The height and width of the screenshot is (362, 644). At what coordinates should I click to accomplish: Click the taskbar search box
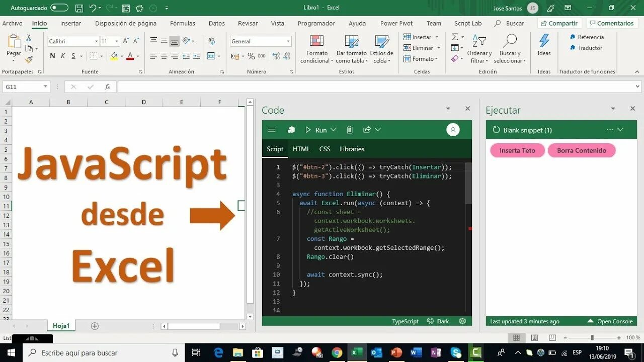click(x=104, y=352)
